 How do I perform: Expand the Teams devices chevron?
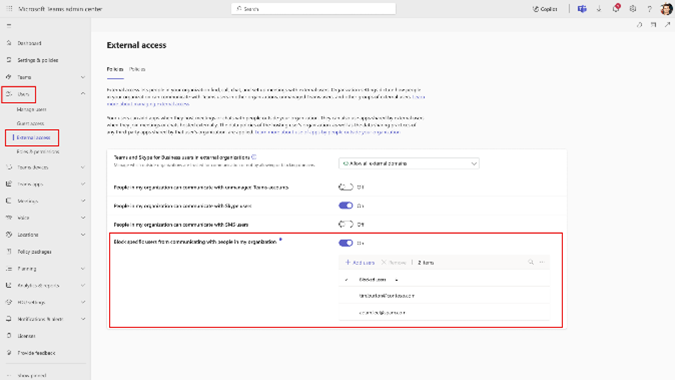click(83, 167)
